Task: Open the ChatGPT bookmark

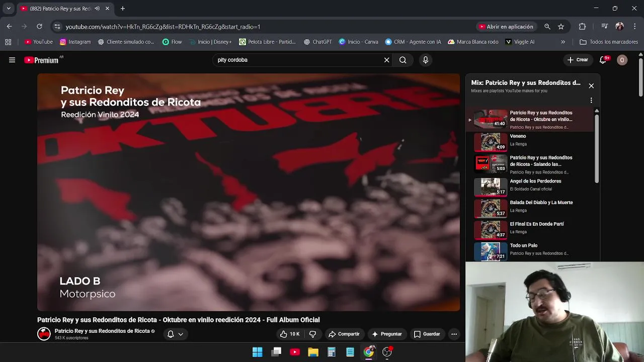Action: [318, 42]
